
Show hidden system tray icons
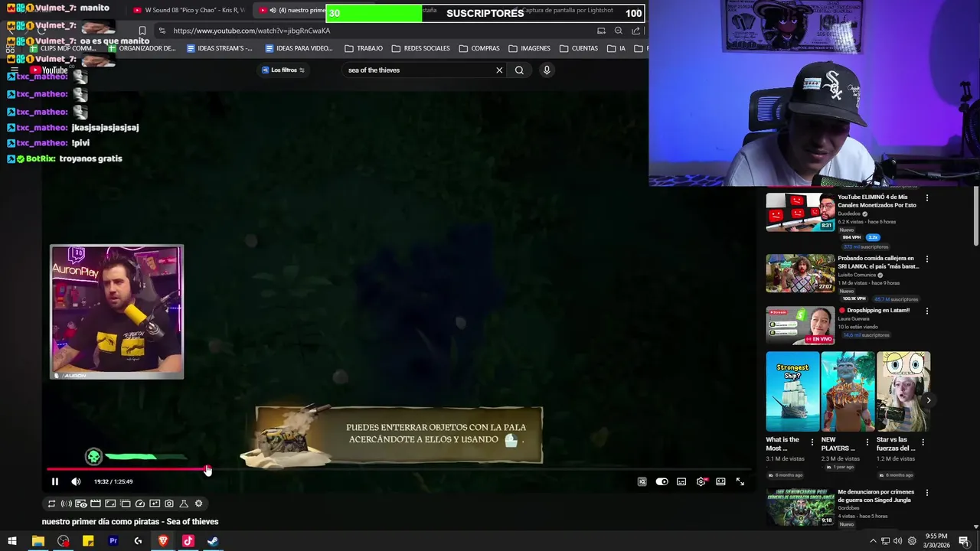(873, 541)
